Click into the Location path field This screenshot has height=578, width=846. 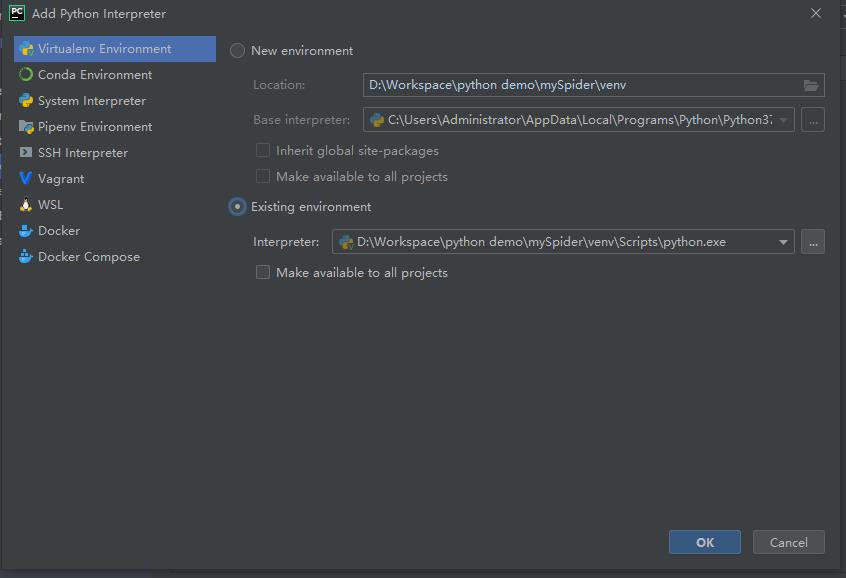pyautogui.click(x=580, y=85)
